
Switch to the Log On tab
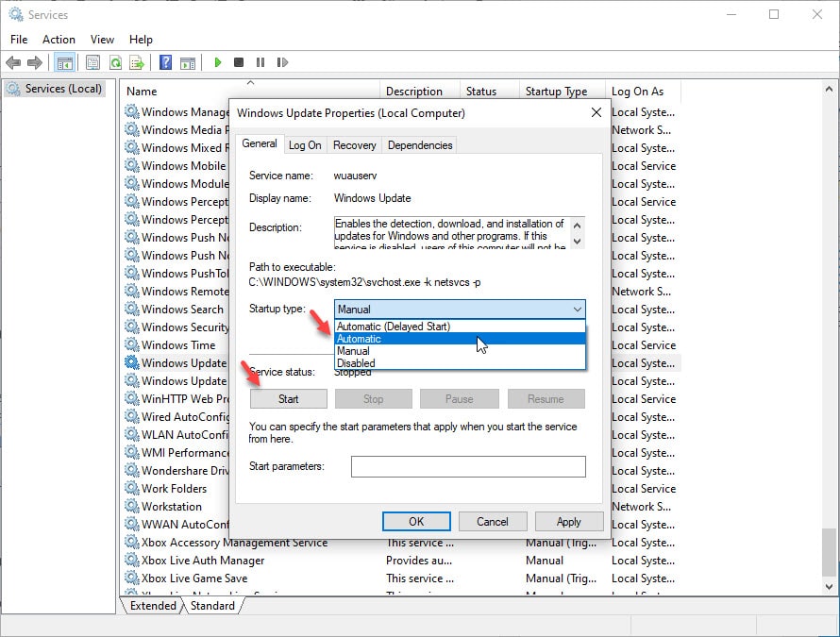(305, 145)
